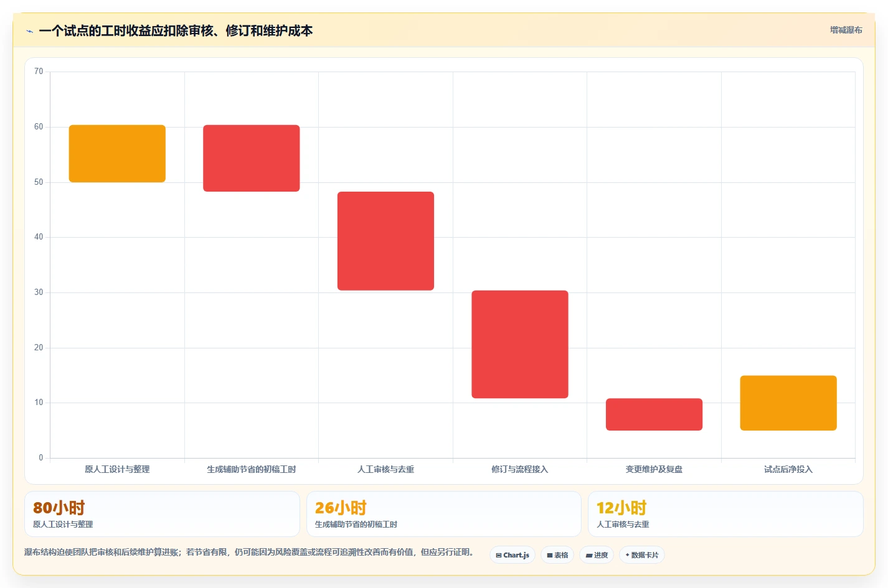Click y-axis tick value 0
Image resolution: width=888 pixels, height=588 pixels.
pyautogui.click(x=41, y=458)
